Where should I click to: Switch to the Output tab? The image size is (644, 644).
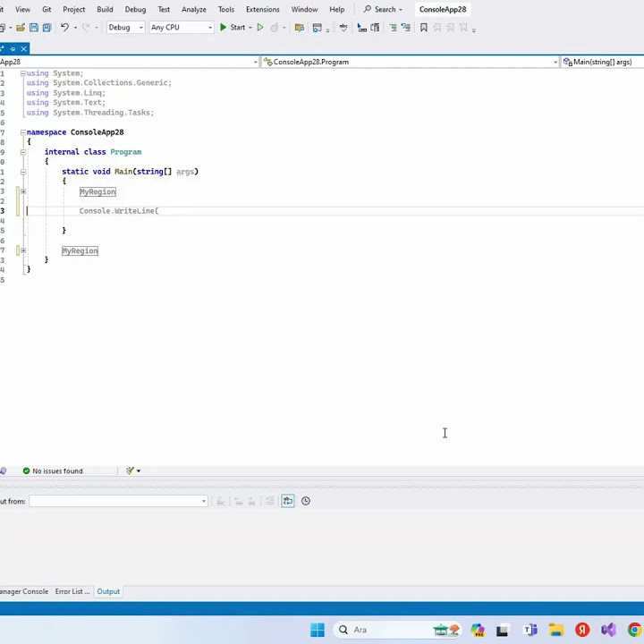pyautogui.click(x=108, y=591)
